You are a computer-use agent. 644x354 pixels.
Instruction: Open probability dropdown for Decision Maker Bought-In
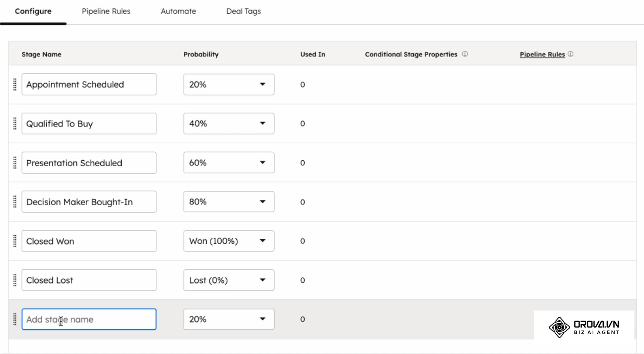(229, 202)
